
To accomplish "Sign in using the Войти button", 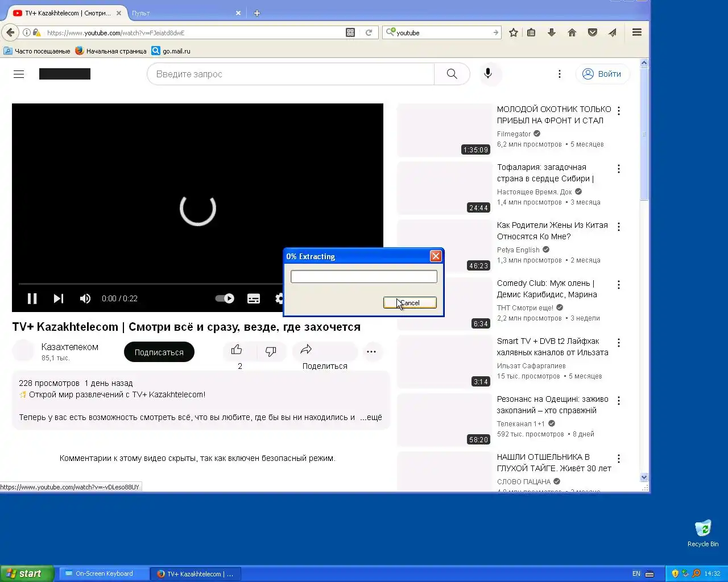I will (x=602, y=74).
